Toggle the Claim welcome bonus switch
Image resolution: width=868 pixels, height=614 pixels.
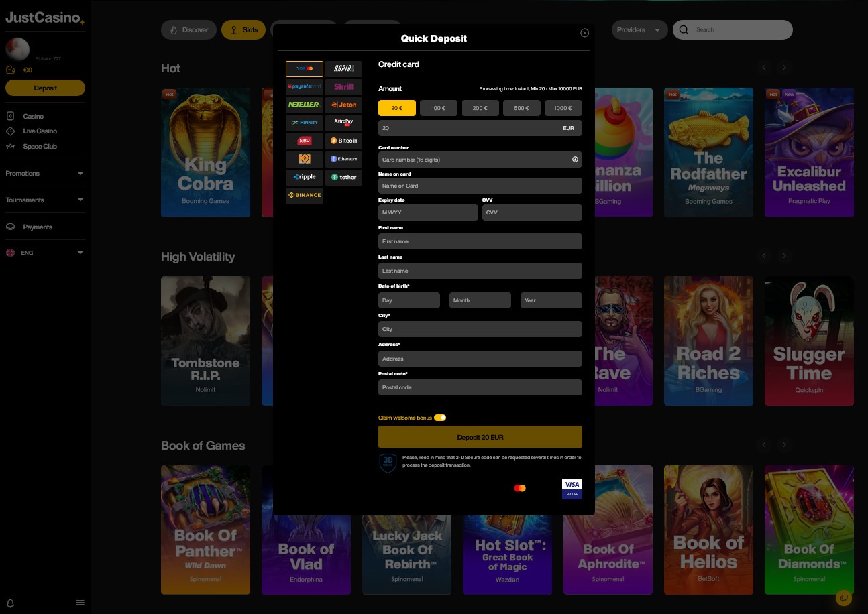(440, 418)
